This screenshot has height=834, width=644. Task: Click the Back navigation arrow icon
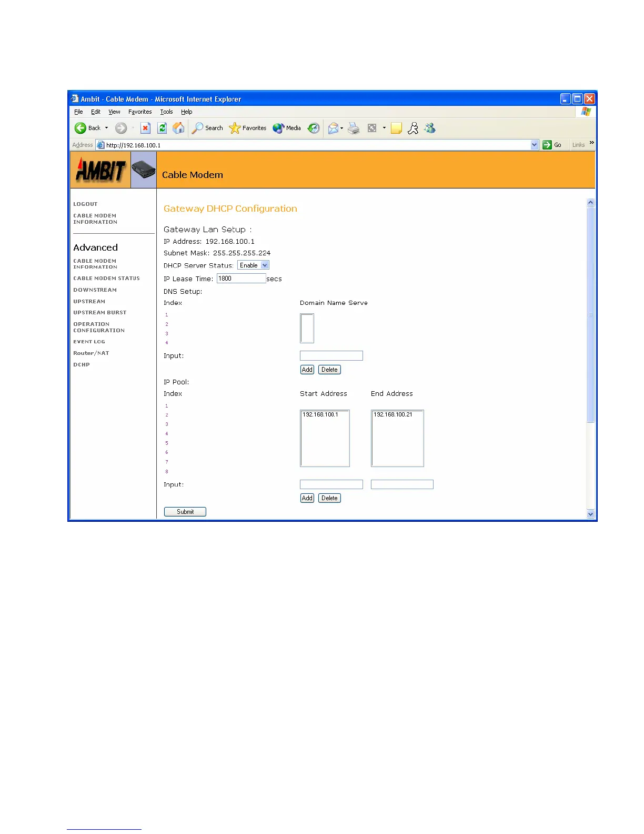point(80,128)
